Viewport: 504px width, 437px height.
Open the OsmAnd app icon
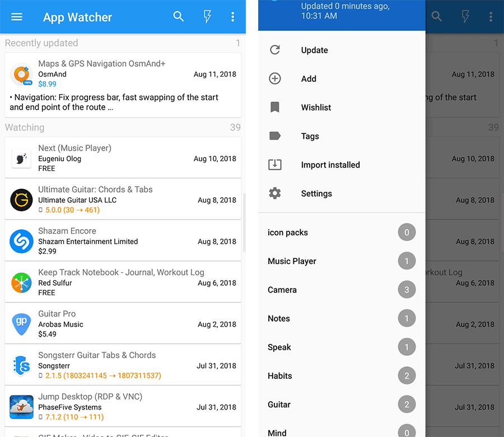point(21,75)
